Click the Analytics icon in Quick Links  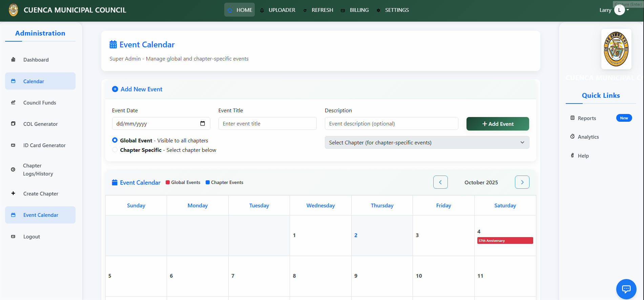click(573, 137)
